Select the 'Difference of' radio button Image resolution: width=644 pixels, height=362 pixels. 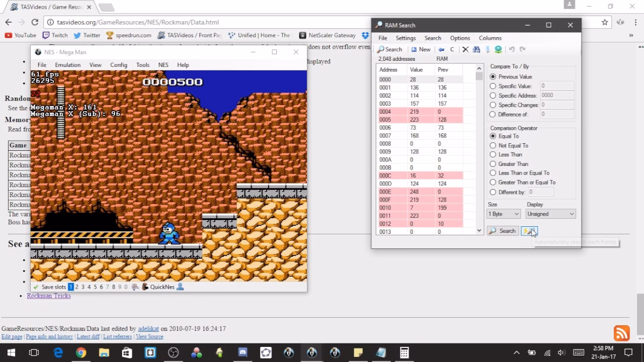pos(493,114)
